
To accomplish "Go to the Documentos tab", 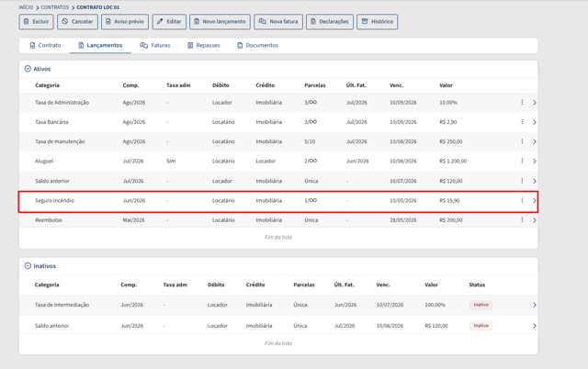I will pos(257,45).
